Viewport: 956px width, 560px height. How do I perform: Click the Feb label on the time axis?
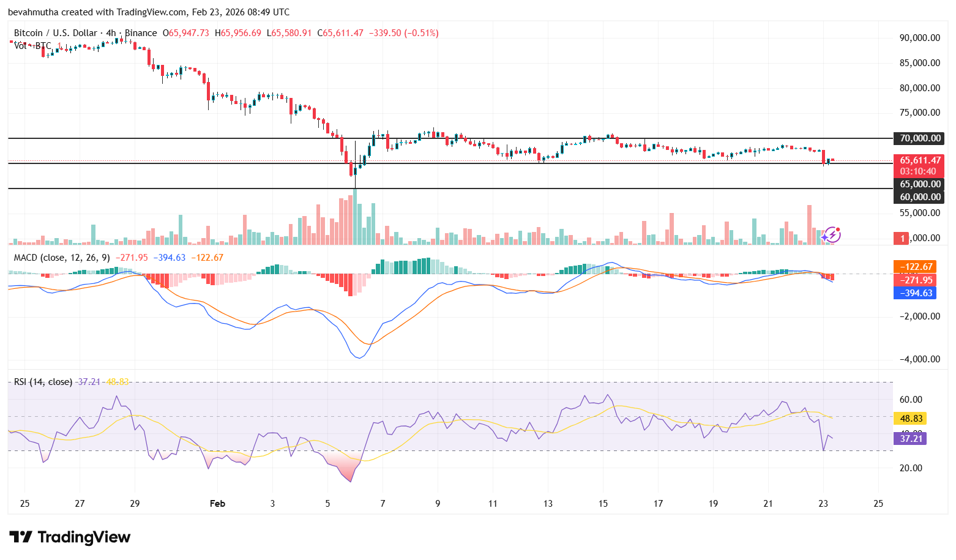(x=217, y=504)
